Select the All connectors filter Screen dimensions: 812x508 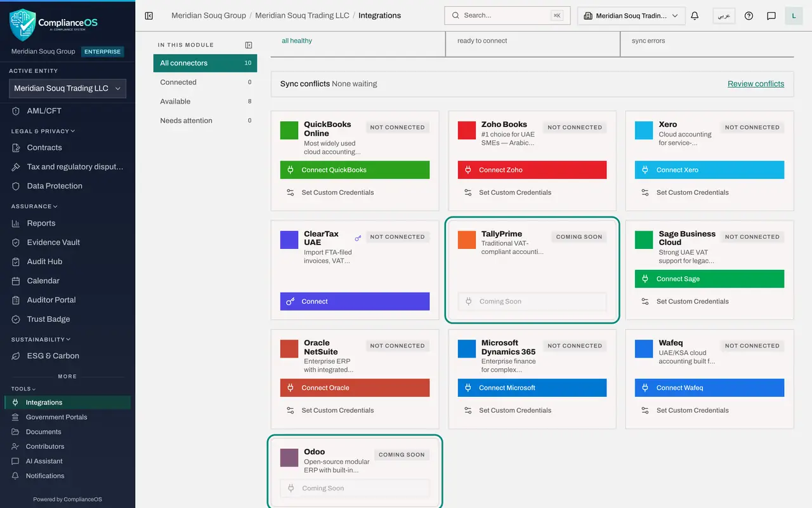coord(205,63)
